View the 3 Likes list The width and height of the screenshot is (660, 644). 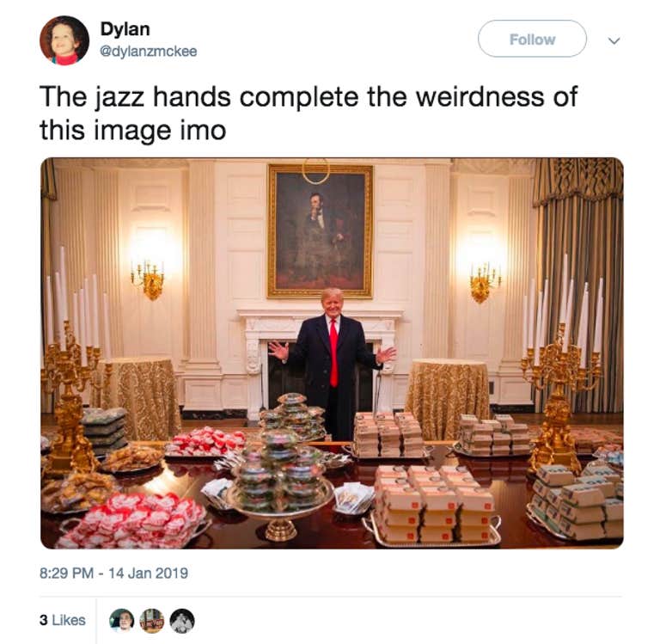(x=63, y=620)
